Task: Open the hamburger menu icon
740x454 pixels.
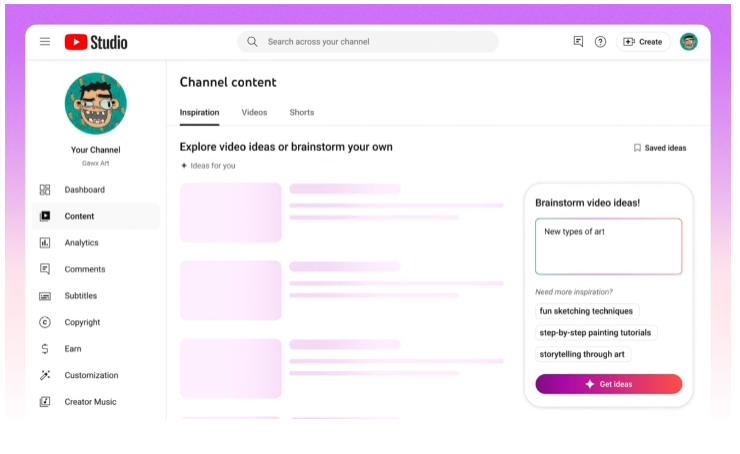Action: click(x=45, y=42)
